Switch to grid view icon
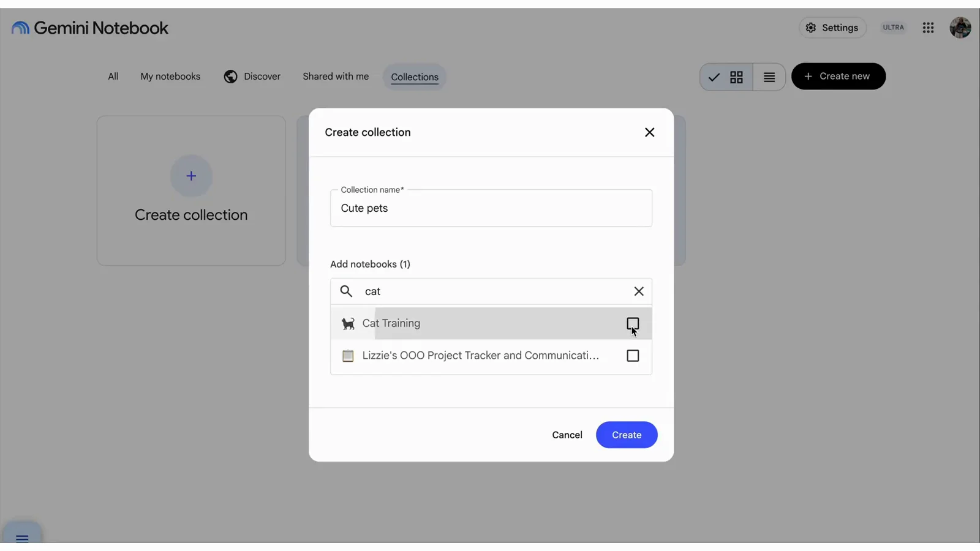The height and width of the screenshot is (551, 980). 736,77
